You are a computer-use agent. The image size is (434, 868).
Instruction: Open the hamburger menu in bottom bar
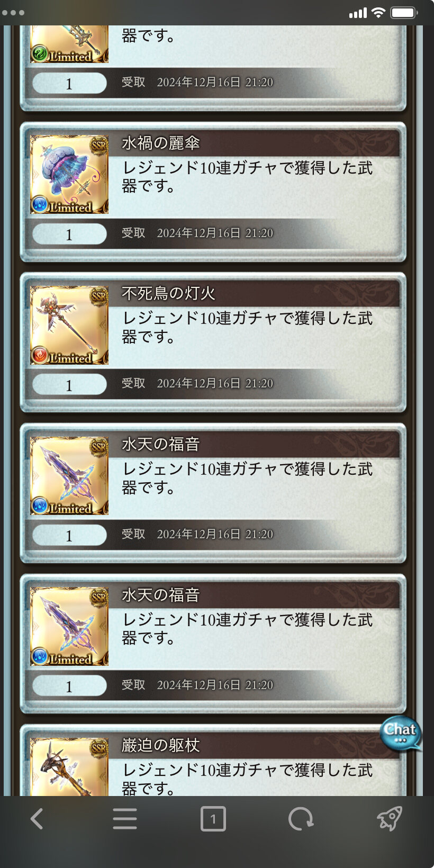(x=125, y=819)
